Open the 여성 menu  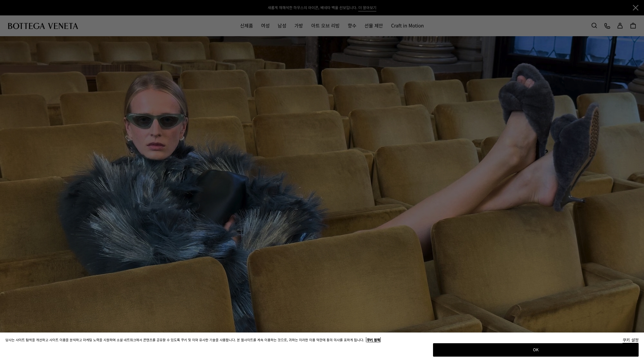[265, 26]
